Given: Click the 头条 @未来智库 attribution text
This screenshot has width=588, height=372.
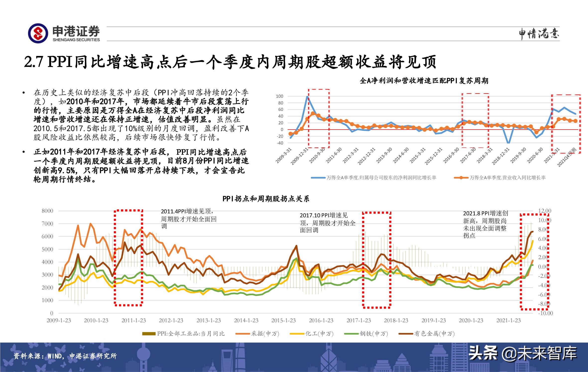Looking at the screenshot, I should [x=523, y=353].
